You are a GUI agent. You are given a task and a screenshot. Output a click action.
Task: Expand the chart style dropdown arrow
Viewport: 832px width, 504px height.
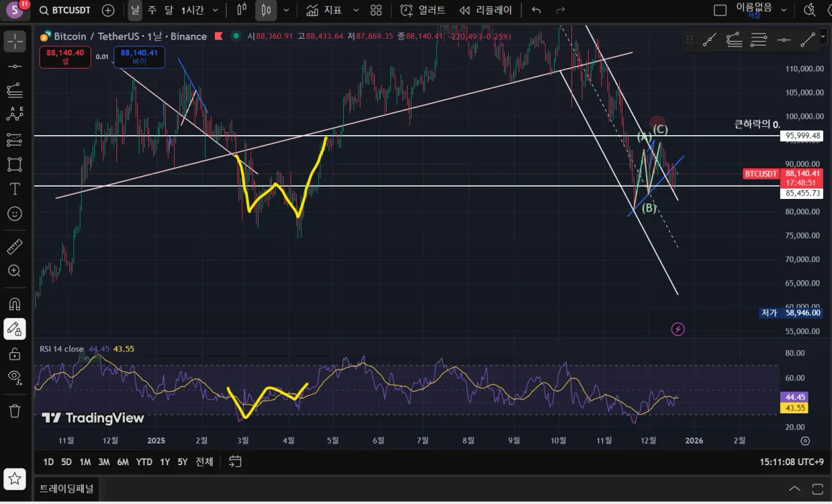coord(286,10)
